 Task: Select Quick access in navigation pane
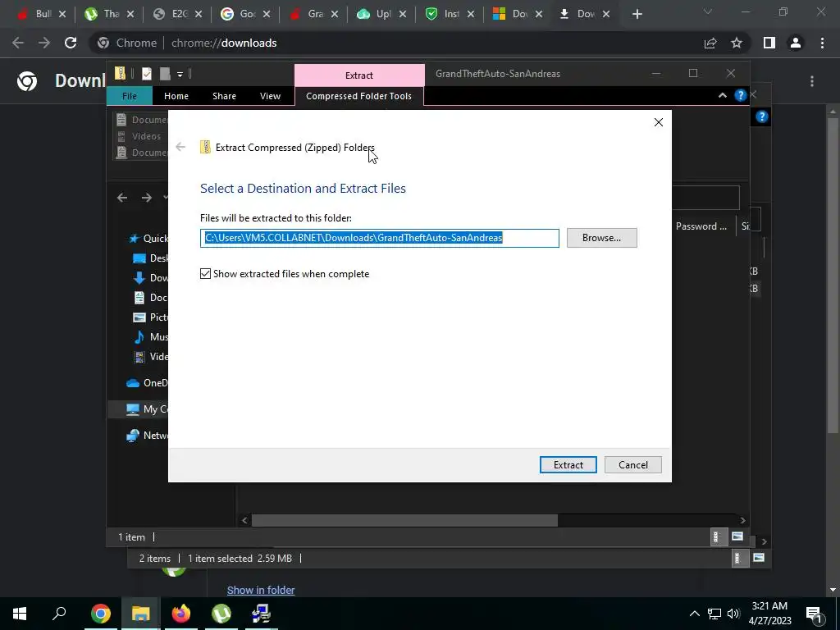pyautogui.click(x=148, y=239)
